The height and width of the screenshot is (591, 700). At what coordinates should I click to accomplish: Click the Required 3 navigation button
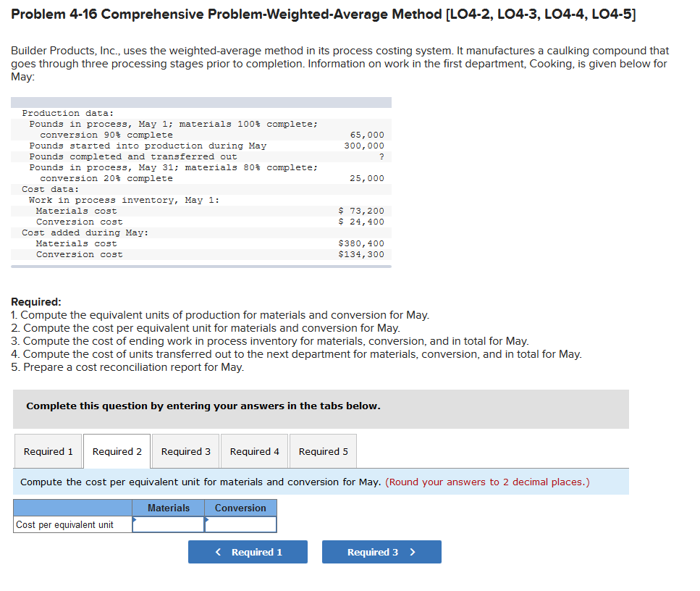point(381,552)
